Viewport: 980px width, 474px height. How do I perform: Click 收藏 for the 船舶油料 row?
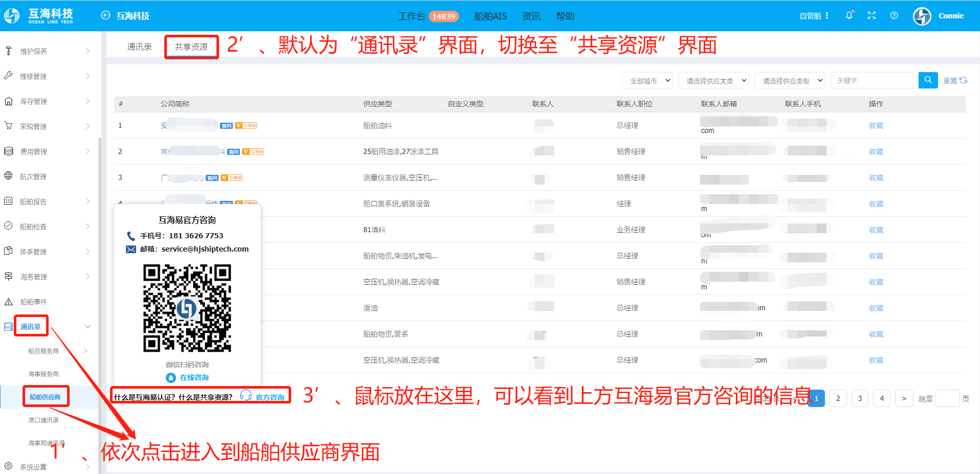pos(876,125)
